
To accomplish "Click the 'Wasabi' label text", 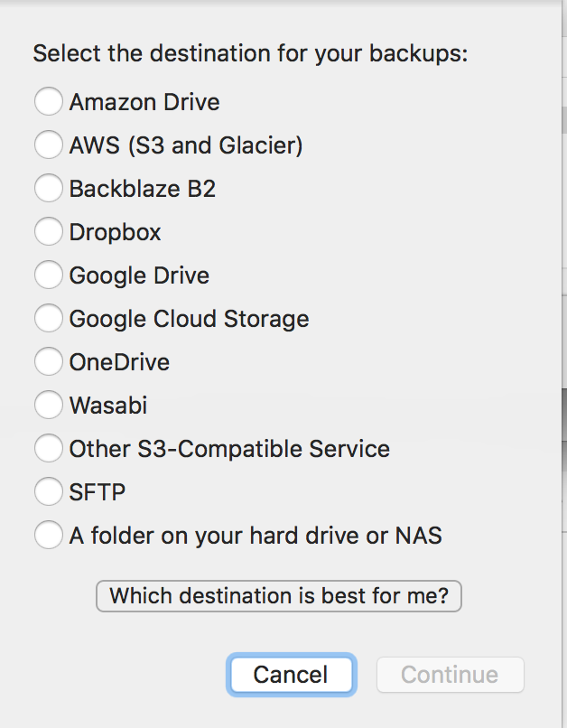I will (108, 406).
